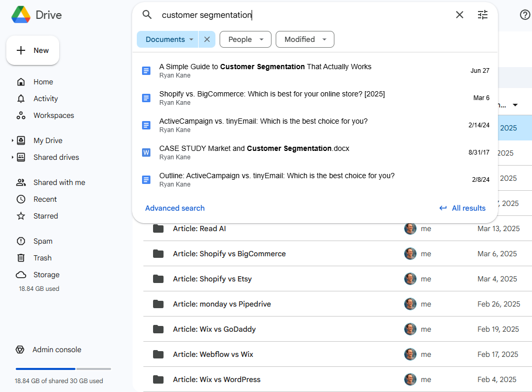Open the 'Article: monday vs Pipedrive' folder

coord(222,304)
